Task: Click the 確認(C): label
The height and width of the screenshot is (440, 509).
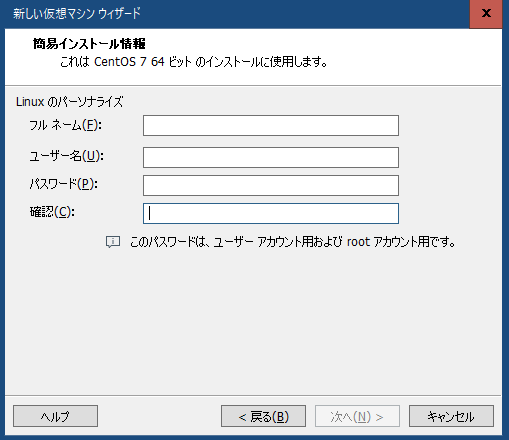Action: pyautogui.click(x=52, y=212)
